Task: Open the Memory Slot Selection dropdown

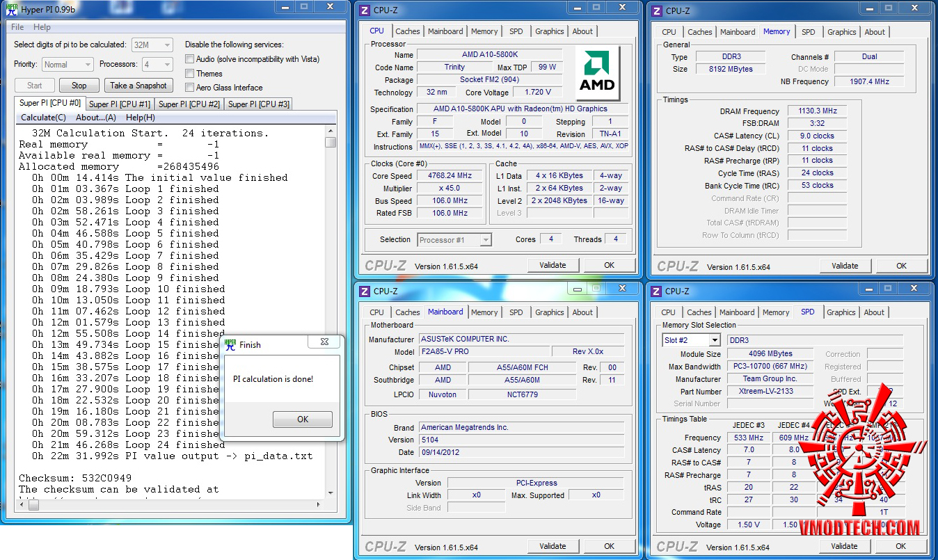Action: click(x=714, y=340)
